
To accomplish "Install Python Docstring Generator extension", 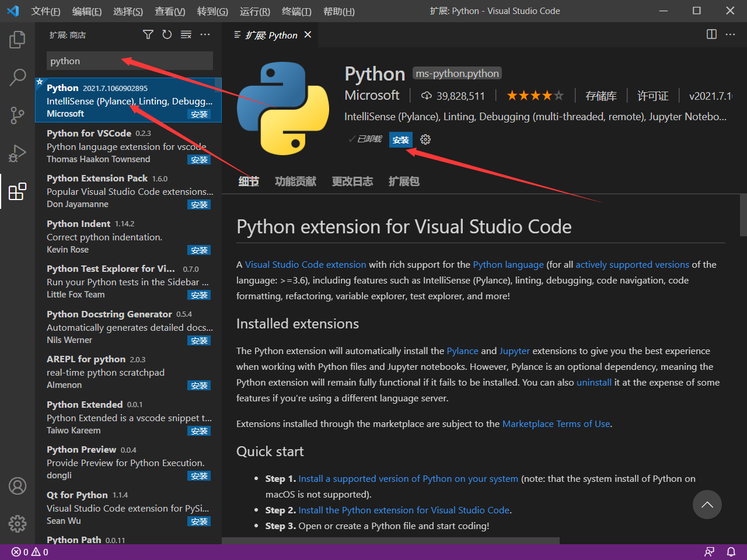I will pyautogui.click(x=200, y=341).
